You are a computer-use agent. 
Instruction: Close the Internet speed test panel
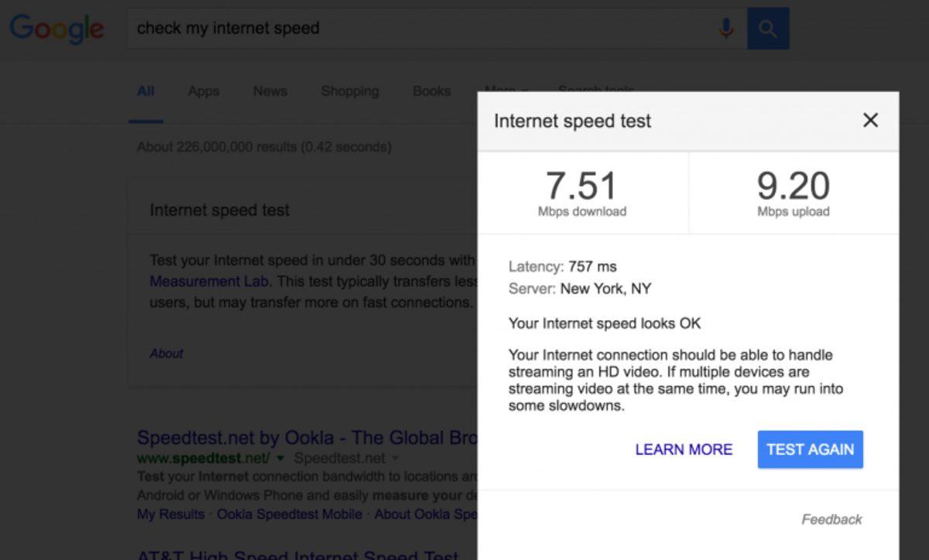870,121
